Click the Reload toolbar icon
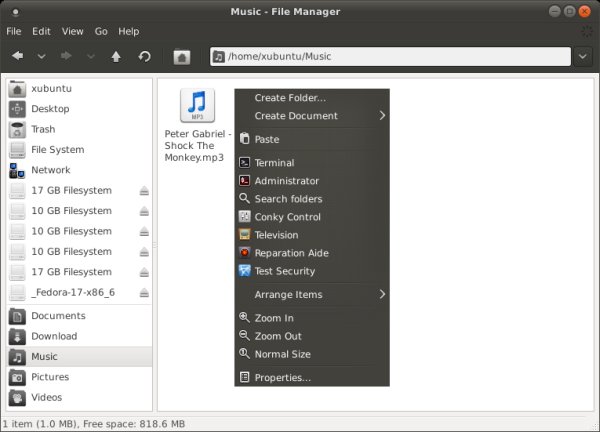The width and height of the screenshot is (600, 432). pyautogui.click(x=145, y=57)
